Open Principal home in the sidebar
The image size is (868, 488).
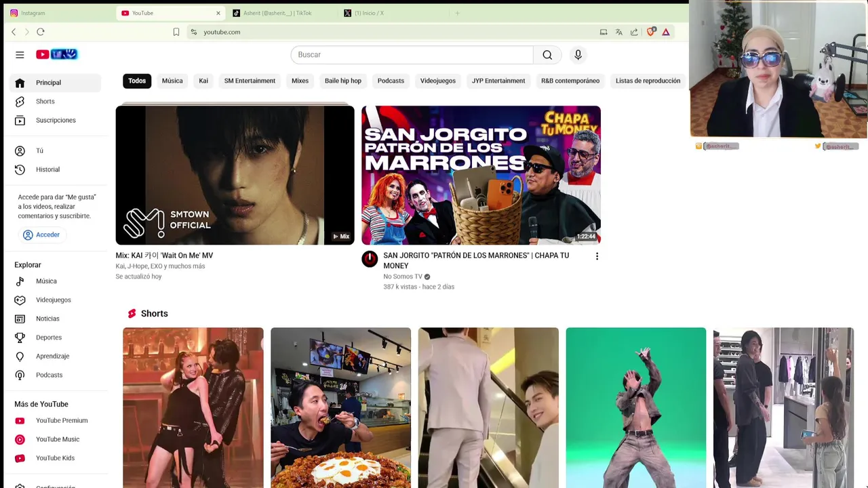pos(56,83)
